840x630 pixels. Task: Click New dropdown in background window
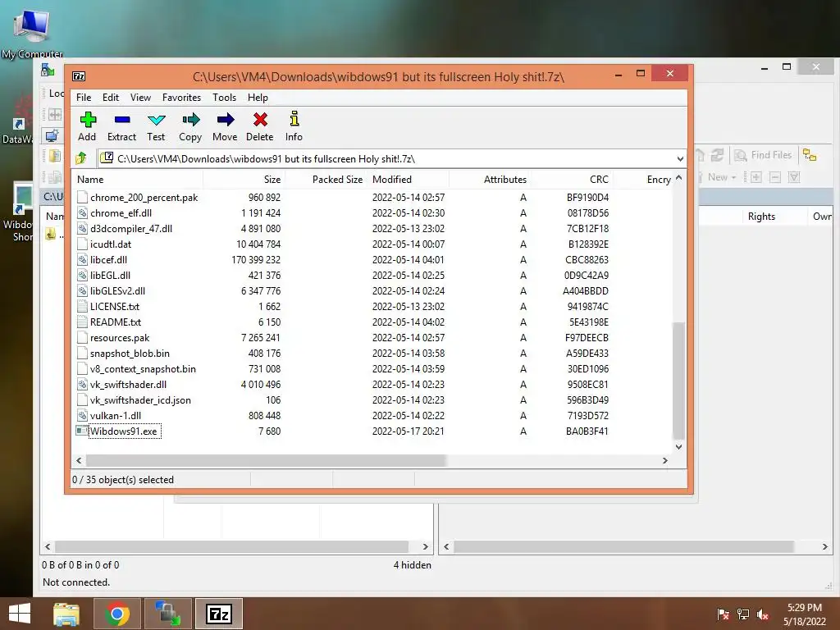[x=721, y=177]
